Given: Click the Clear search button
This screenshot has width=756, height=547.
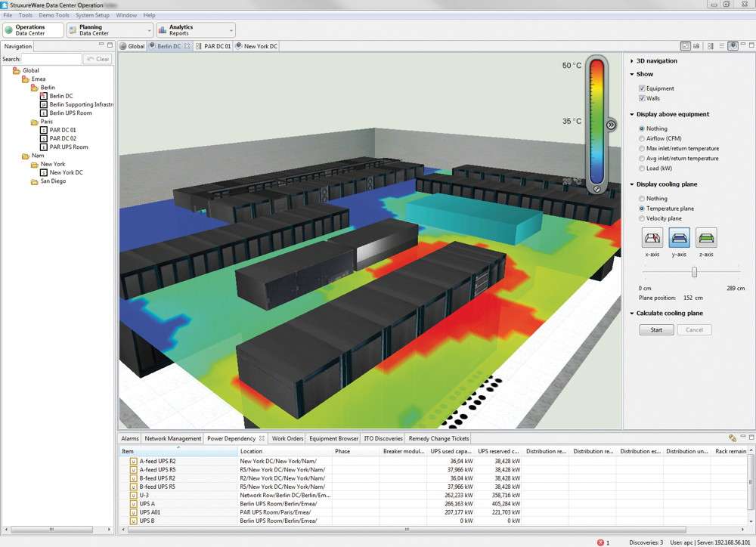Looking at the screenshot, I should [98, 59].
